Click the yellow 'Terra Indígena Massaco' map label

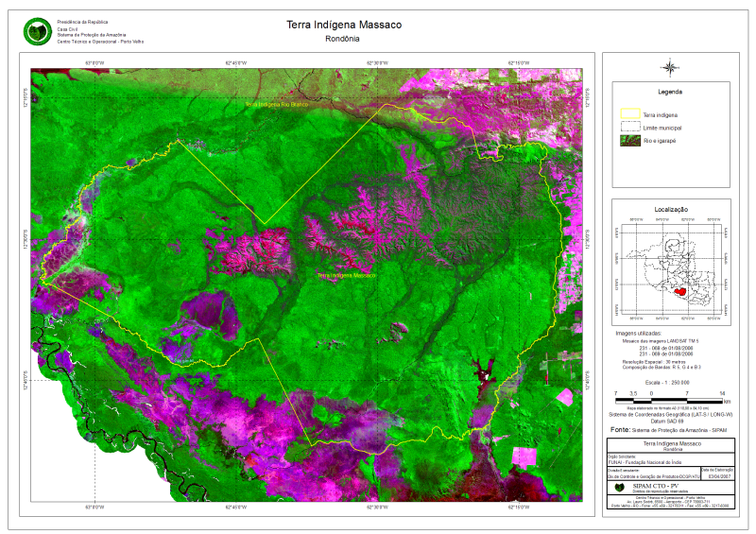tap(346, 275)
